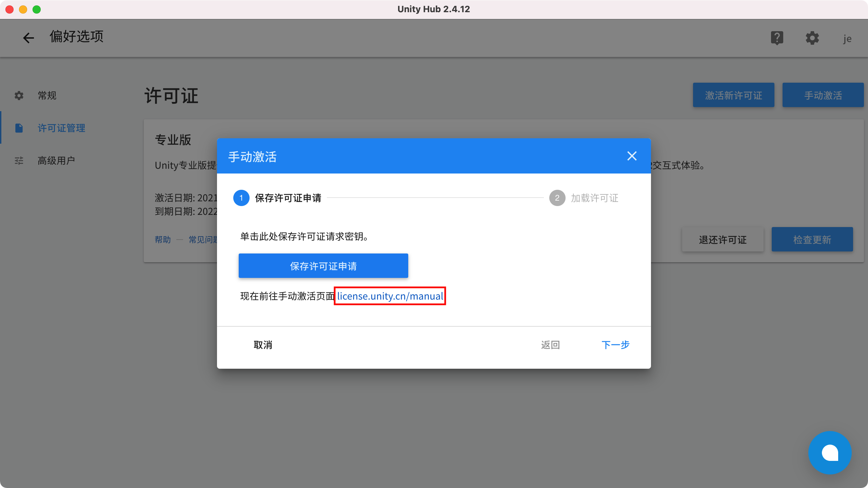Click the 帮助 link under 专业版

pyautogui.click(x=163, y=240)
